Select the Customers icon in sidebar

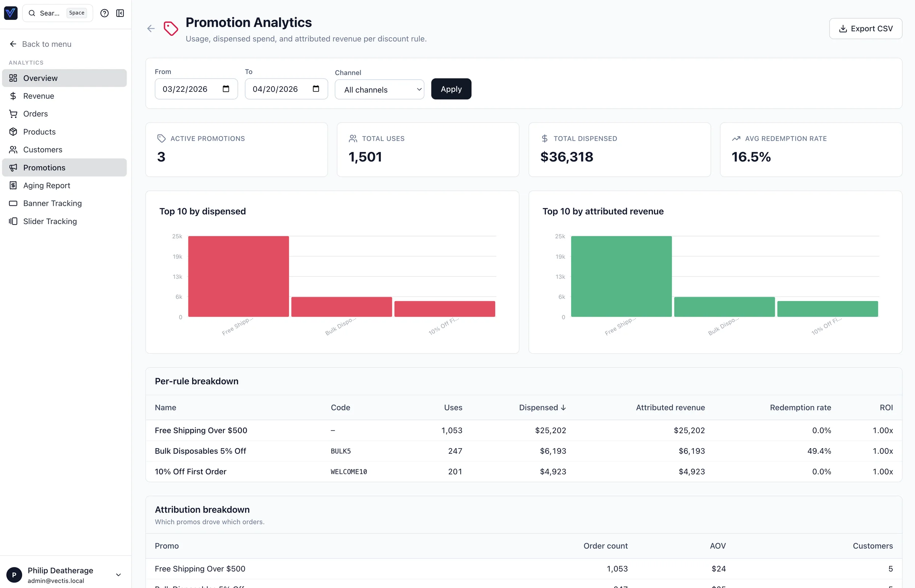click(x=13, y=149)
